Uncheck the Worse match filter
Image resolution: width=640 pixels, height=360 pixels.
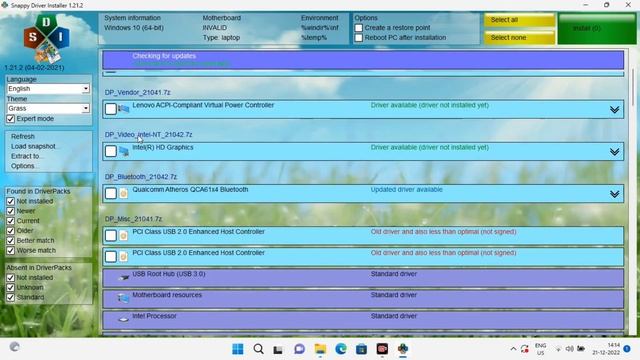[x=11, y=250]
